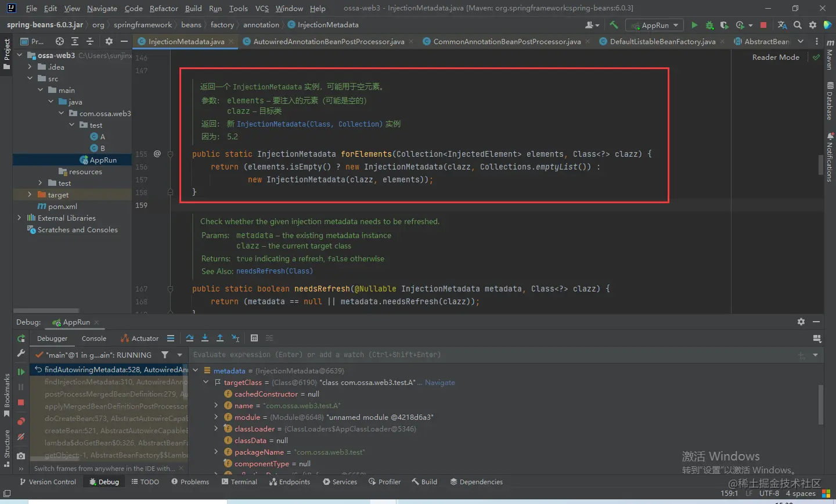Click the Rerun AppRun icon in the Debug panel
This screenshot has width=836, height=504.
[x=21, y=339]
